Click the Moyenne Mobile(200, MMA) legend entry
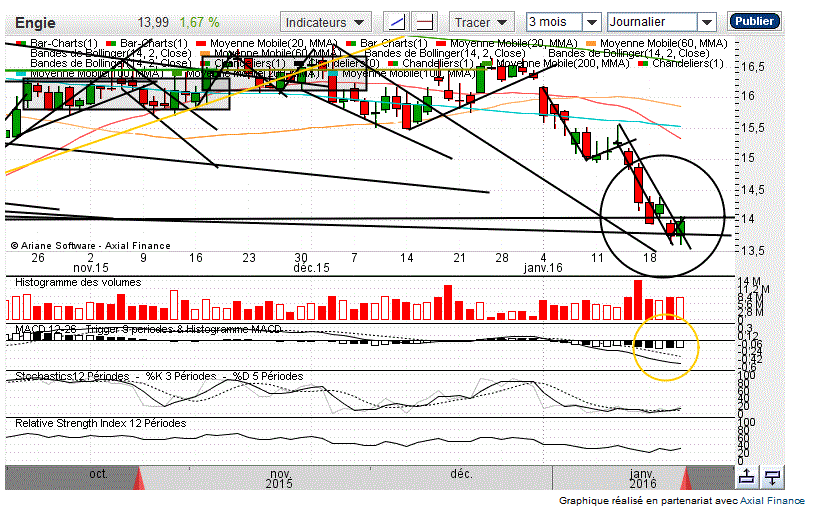Screen dimensions: 814x513 pos(563,63)
